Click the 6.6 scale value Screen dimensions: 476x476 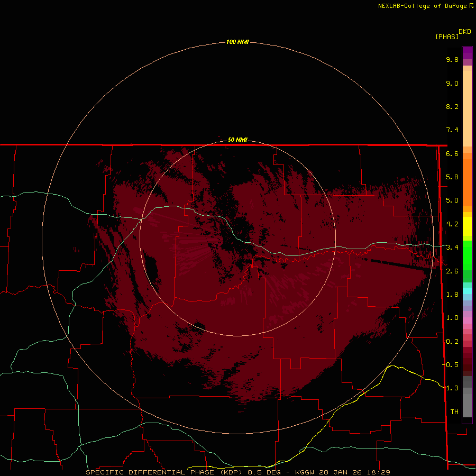[452, 154]
